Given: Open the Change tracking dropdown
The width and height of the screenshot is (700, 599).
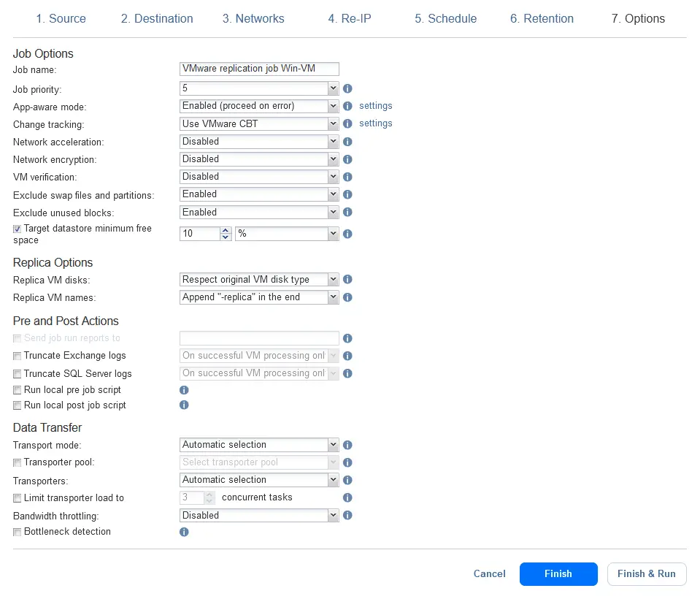Looking at the screenshot, I should 259,124.
